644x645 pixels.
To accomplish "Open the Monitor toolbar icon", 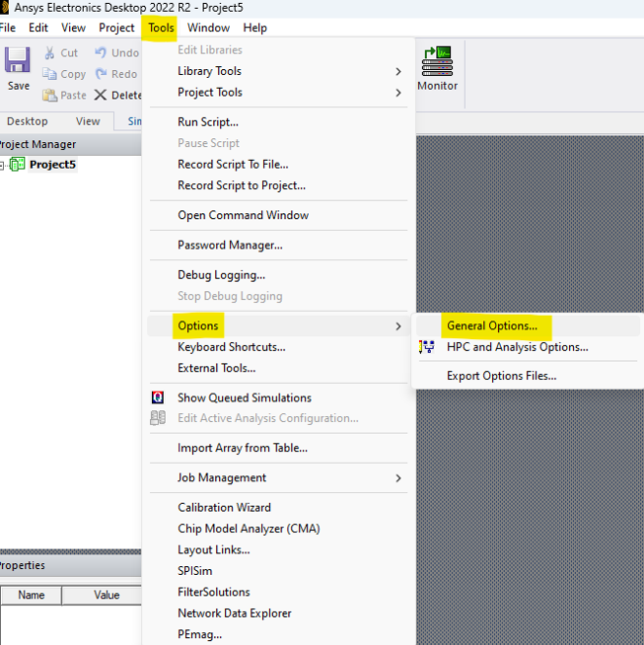I will (x=437, y=63).
